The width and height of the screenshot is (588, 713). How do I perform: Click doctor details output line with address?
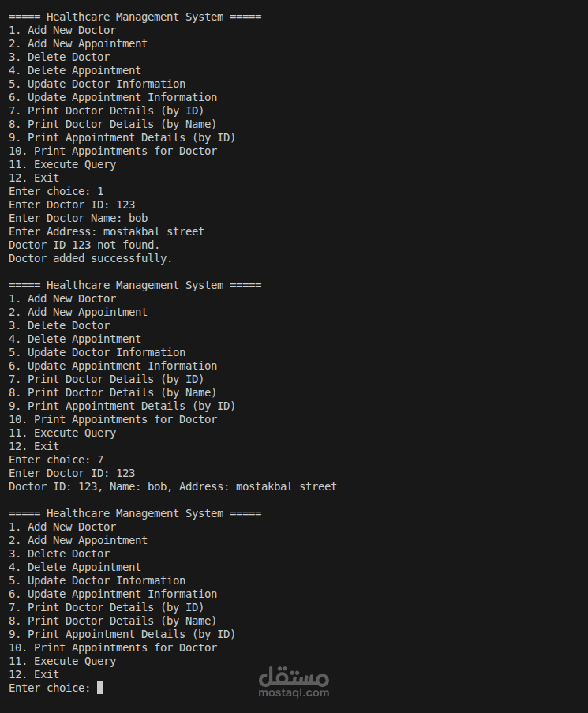172,486
